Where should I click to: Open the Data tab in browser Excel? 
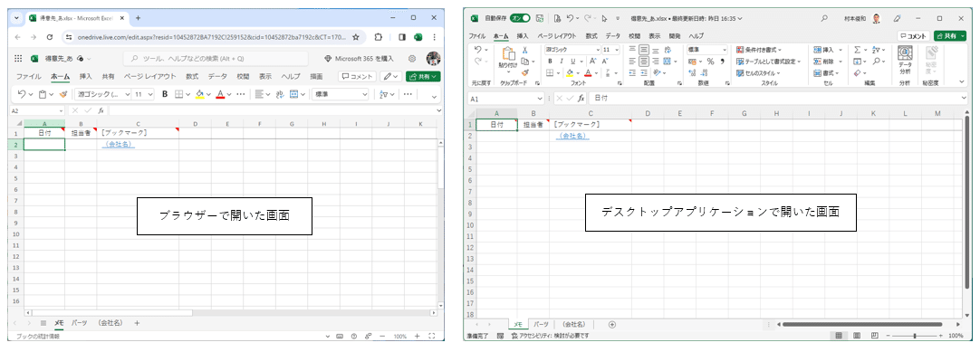point(217,76)
